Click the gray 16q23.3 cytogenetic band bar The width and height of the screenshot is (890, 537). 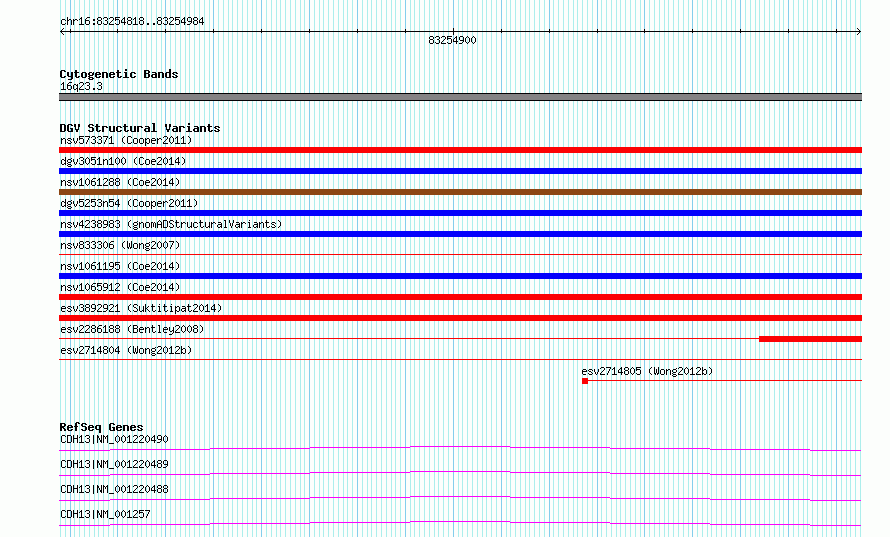tap(460, 97)
